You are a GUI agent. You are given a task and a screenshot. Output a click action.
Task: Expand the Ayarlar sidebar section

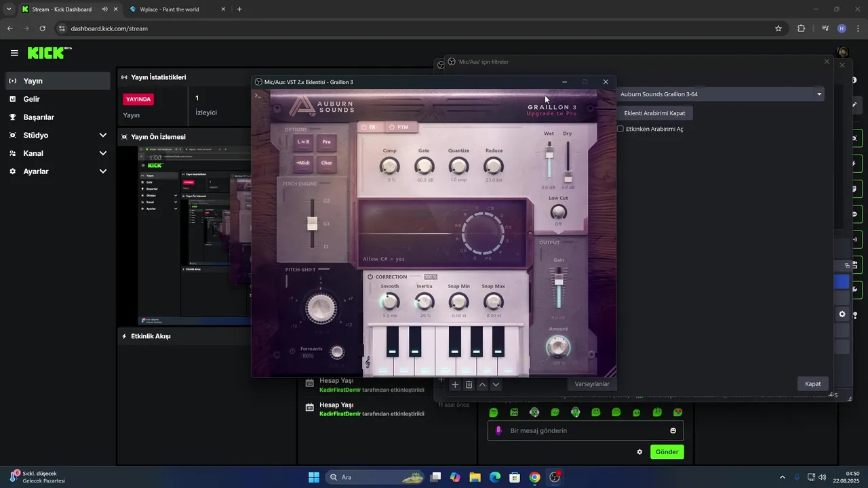pyautogui.click(x=58, y=171)
